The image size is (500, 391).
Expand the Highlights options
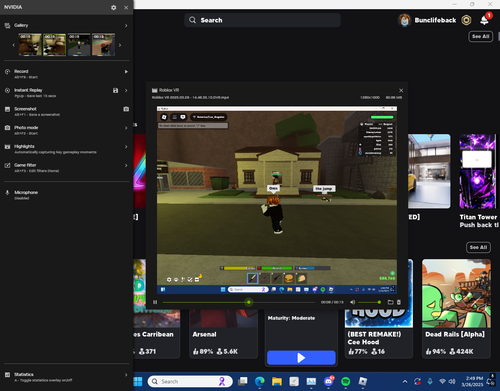[126, 147]
